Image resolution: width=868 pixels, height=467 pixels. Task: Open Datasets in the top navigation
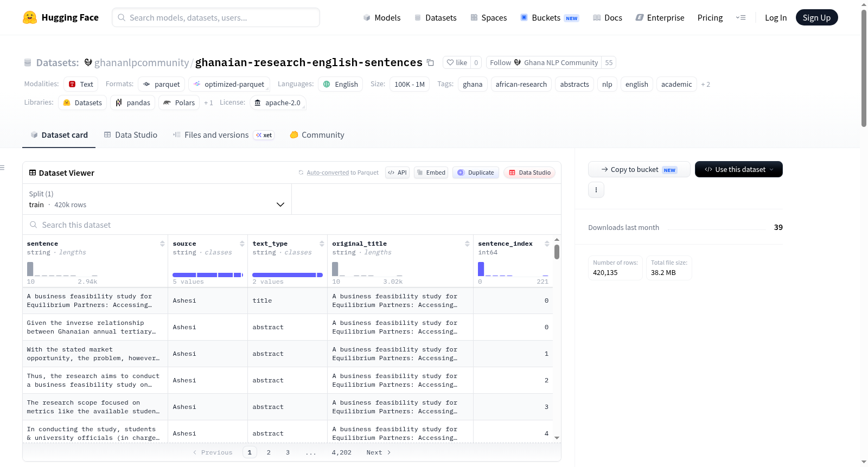coord(435,17)
